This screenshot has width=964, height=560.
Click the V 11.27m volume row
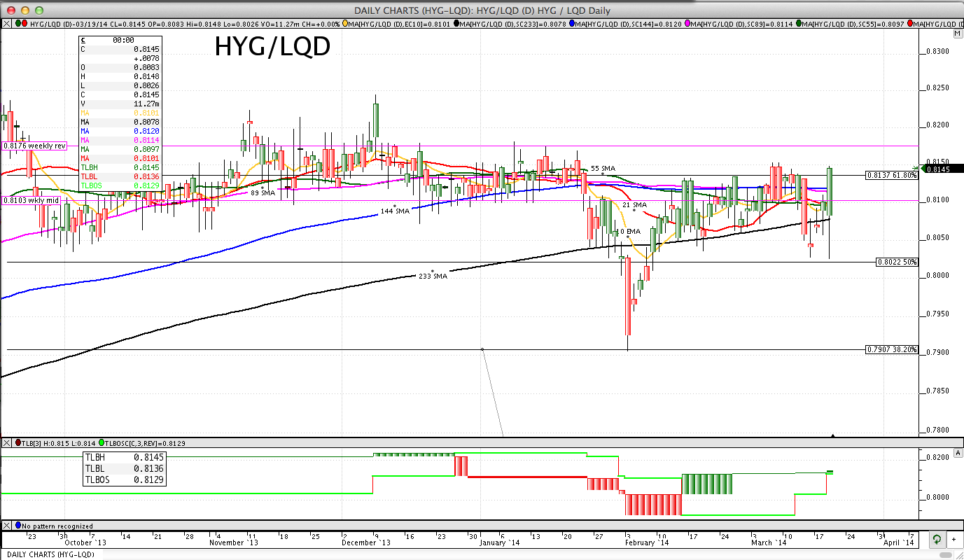120,104
